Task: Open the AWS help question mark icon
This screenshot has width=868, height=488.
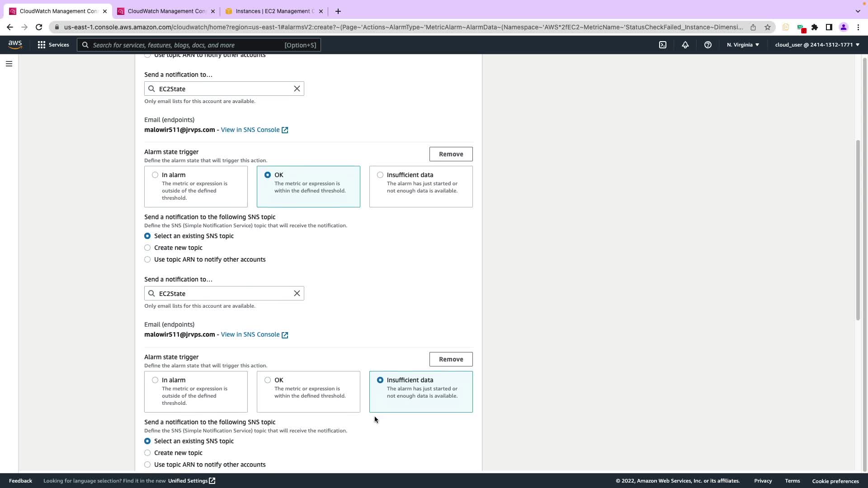Action: point(708,45)
